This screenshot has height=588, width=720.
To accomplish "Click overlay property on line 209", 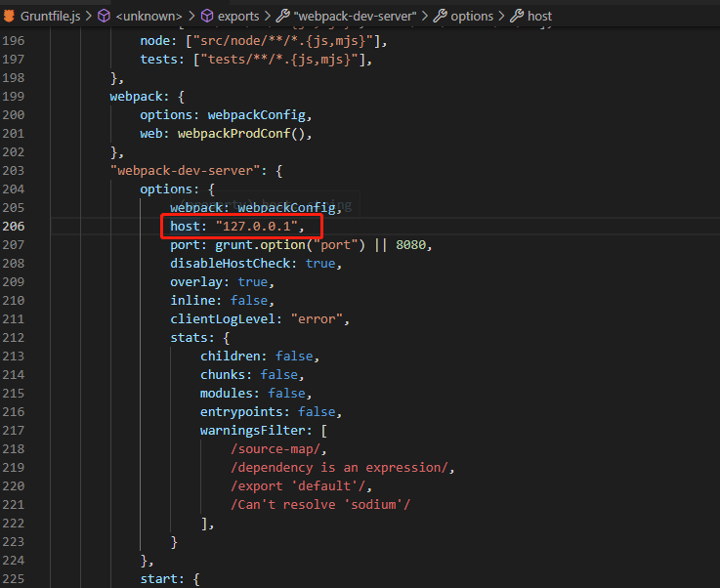I will tap(196, 282).
